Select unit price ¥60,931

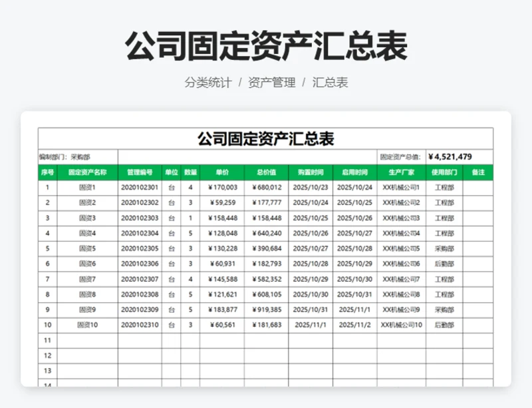click(222, 264)
